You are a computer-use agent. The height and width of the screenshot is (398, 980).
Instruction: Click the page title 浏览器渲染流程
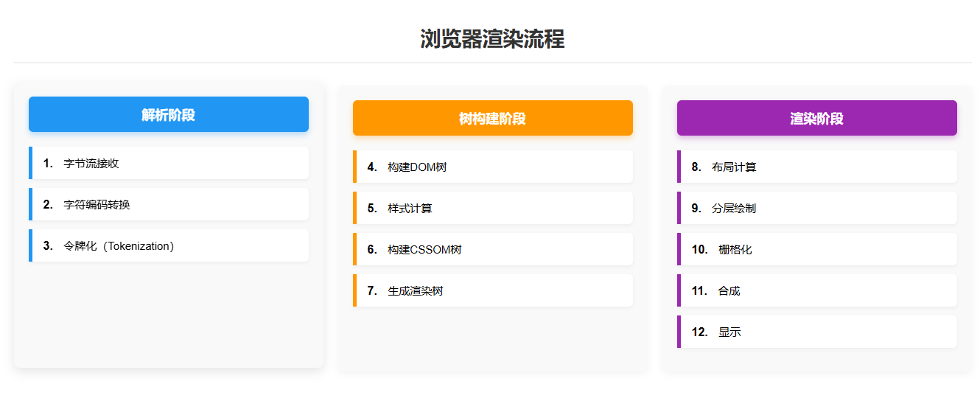492,38
